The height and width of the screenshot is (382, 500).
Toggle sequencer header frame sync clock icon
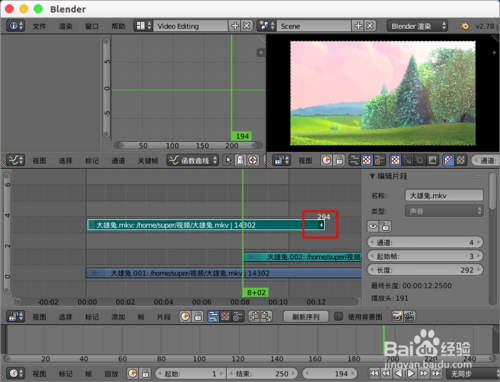(x=185, y=316)
